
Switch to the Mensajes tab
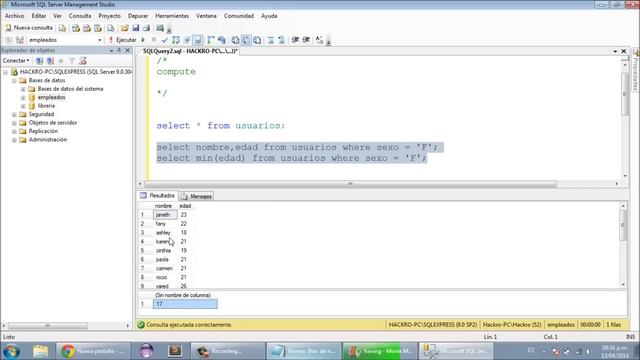197,196
